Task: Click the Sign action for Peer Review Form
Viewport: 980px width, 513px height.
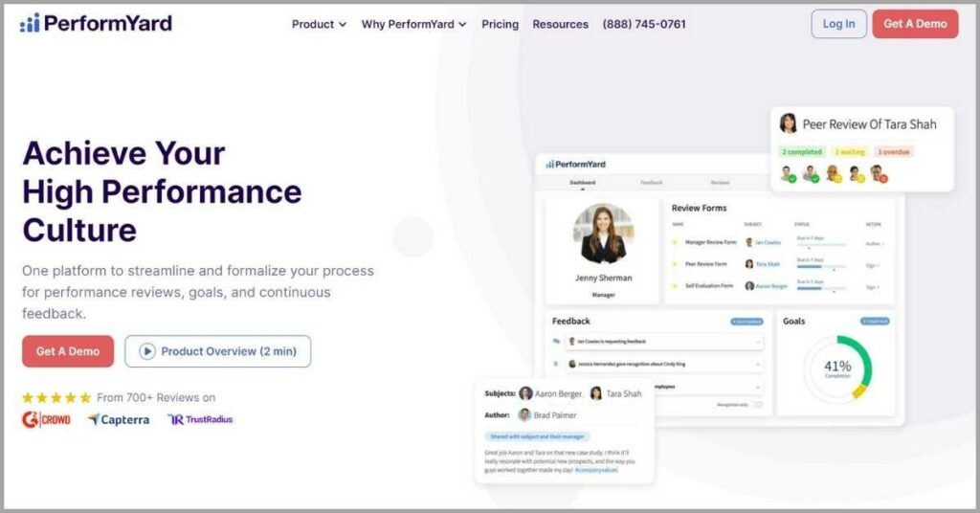Action: click(x=873, y=265)
